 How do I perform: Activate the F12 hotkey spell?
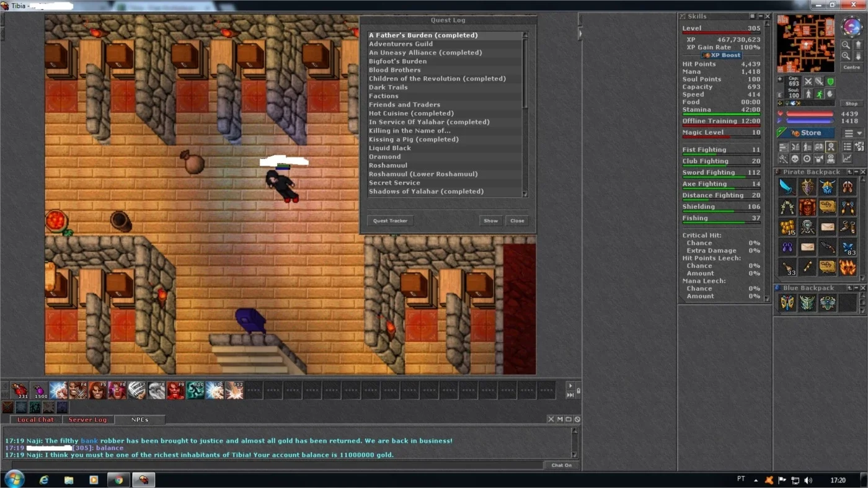234,390
